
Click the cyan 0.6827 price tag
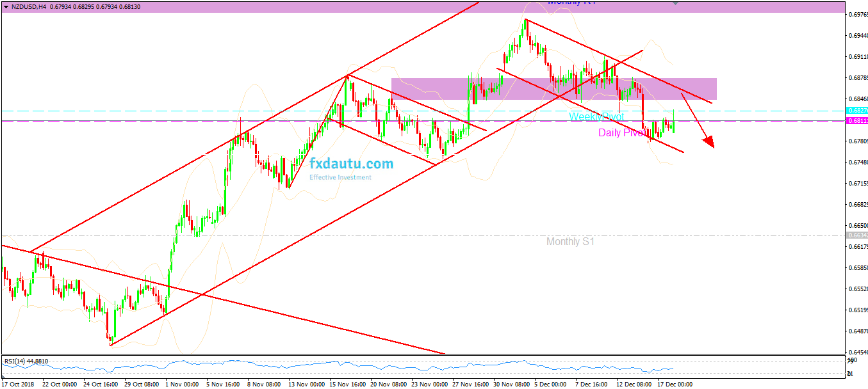pos(857,111)
